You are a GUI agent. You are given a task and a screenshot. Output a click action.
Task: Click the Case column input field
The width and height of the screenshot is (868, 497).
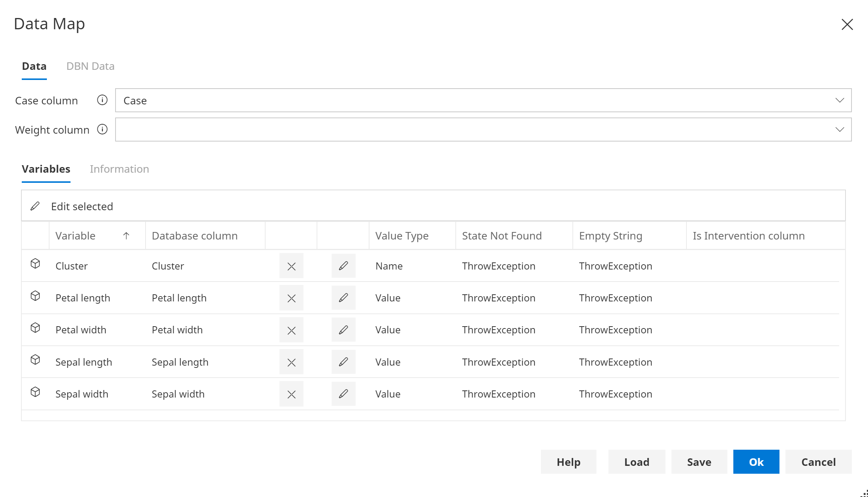pyautogui.click(x=483, y=100)
